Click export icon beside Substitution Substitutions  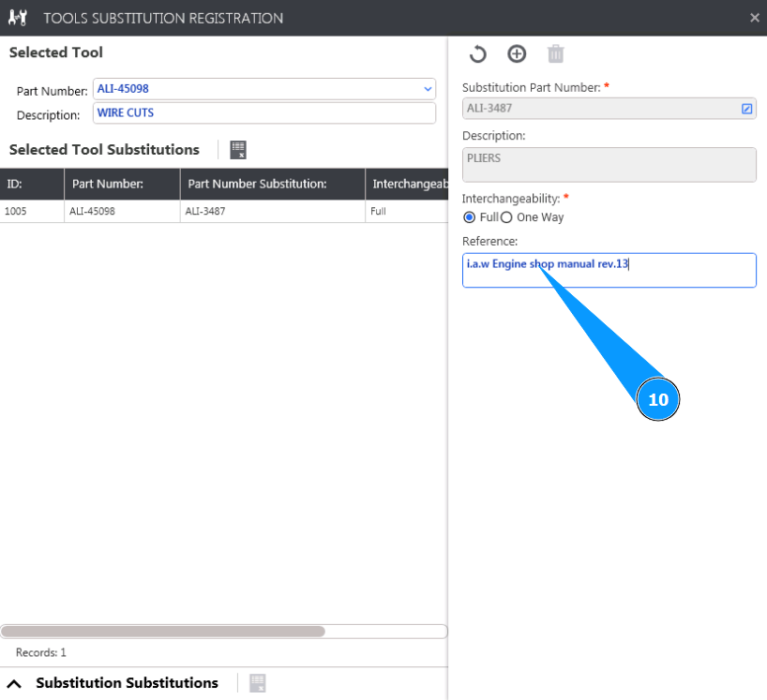[x=258, y=683]
